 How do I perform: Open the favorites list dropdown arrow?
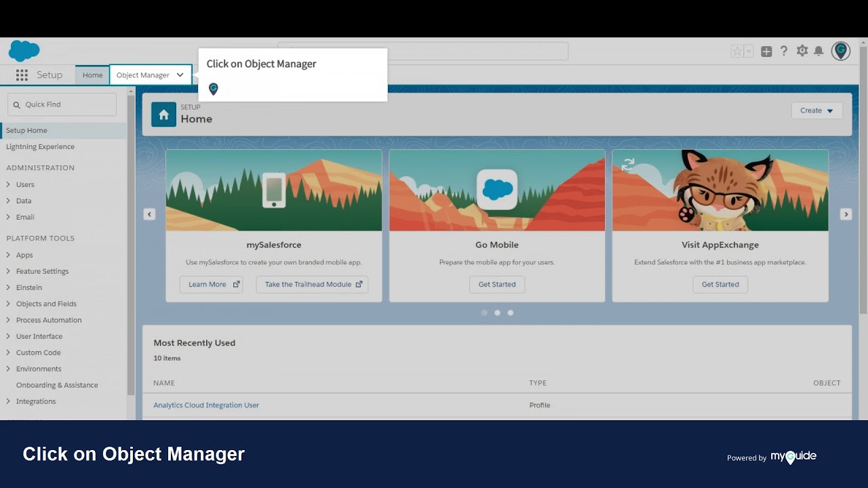pyautogui.click(x=749, y=52)
